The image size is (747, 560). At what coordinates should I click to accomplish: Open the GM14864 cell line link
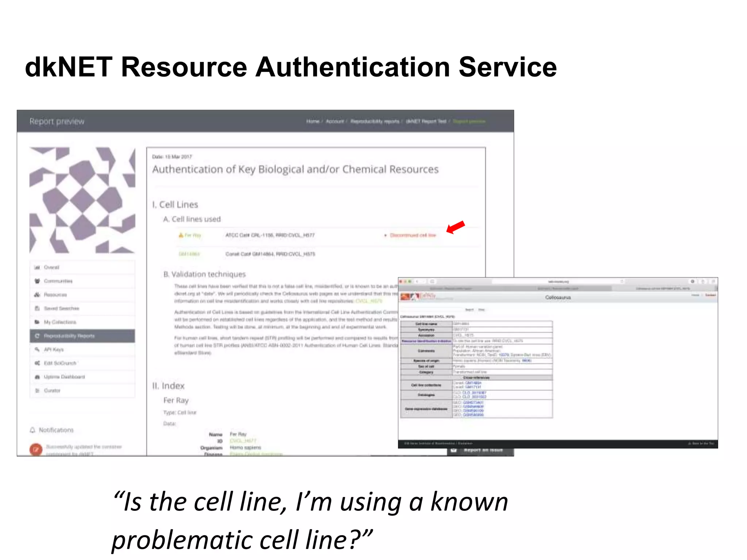(189, 254)
